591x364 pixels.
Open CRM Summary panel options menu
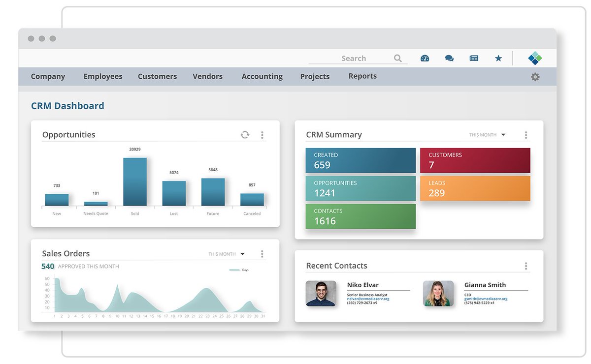tap(526, 135)
